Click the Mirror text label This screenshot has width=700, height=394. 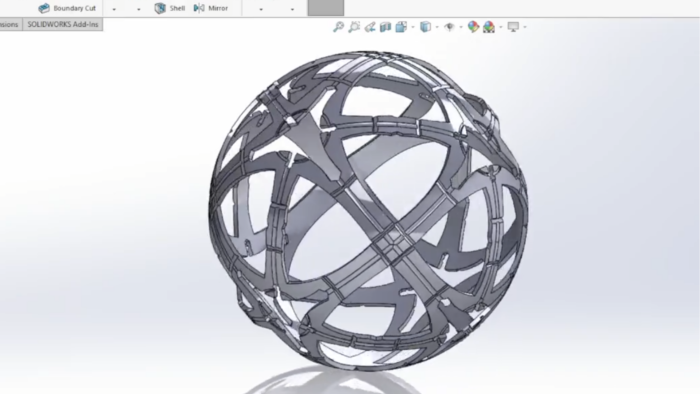[218, 8]
